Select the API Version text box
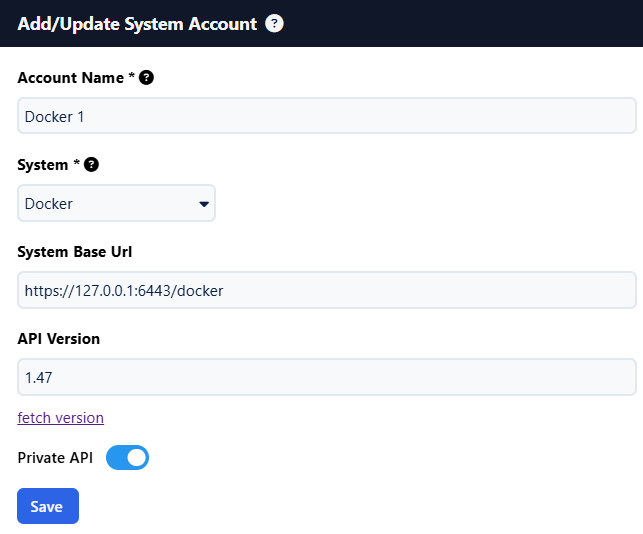643x534 pixels. pyautogui.click(x=326, y=377)
